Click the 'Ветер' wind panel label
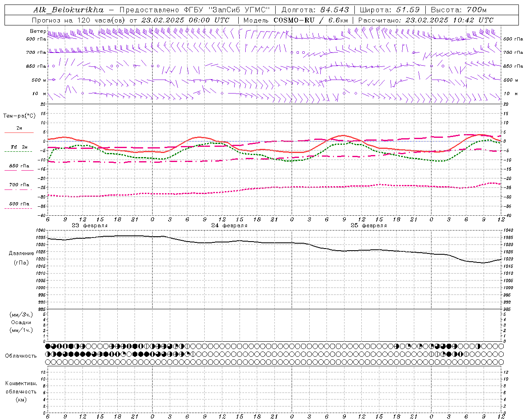The height and width of the screenshot is (420, 525). coord(38,31)
